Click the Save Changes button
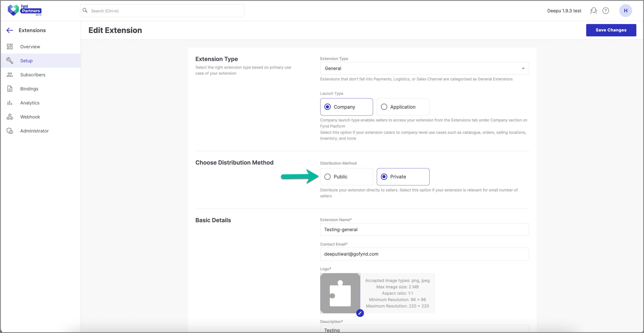This screenshot has width=644, height=333. click(x=611, y=30)
